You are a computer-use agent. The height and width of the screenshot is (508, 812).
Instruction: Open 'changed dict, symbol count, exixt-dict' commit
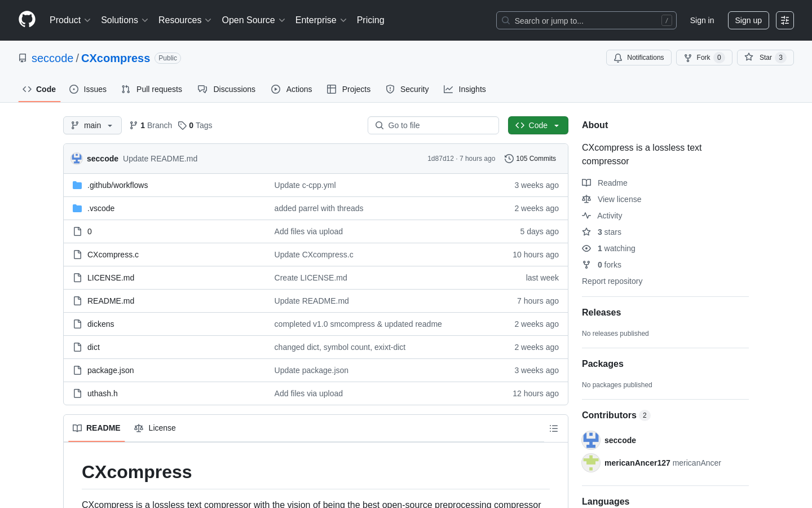340,347
